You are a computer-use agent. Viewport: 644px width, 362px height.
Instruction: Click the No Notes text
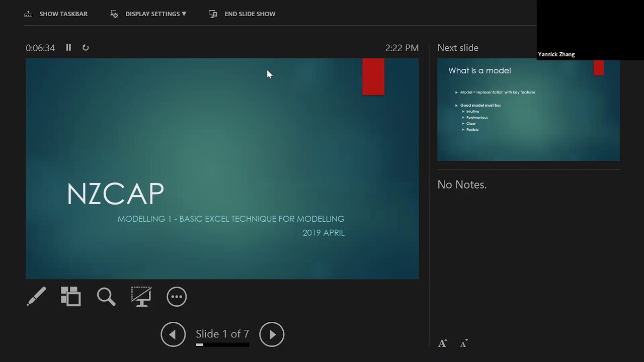462,185
